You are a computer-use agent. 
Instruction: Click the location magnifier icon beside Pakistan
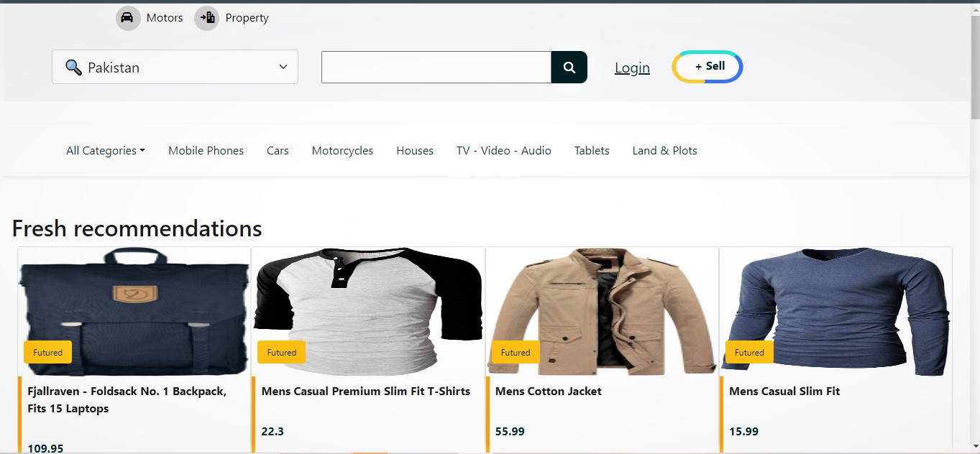point(73,68)
